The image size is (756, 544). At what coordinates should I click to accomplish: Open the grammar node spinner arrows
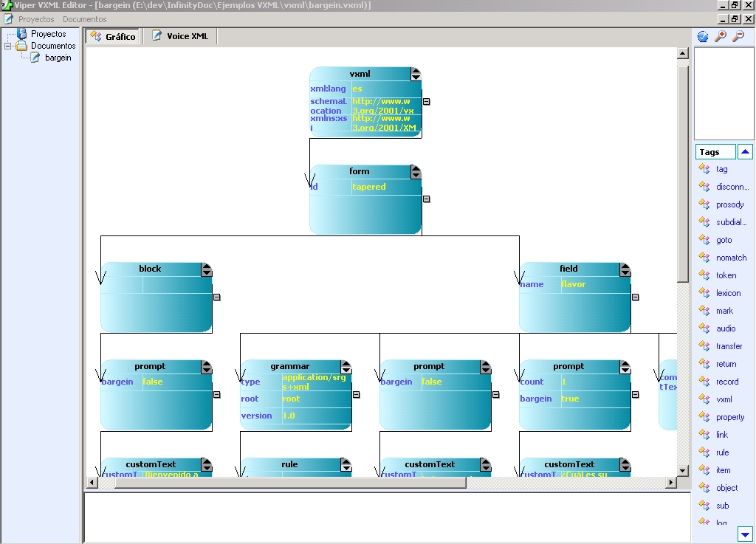(346, 367)
